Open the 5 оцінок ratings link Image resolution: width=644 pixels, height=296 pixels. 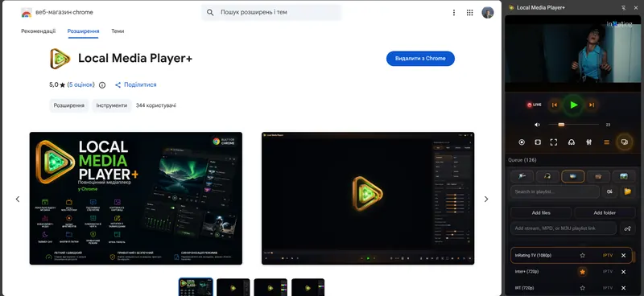pyautogui.click(x=81, y=85)
